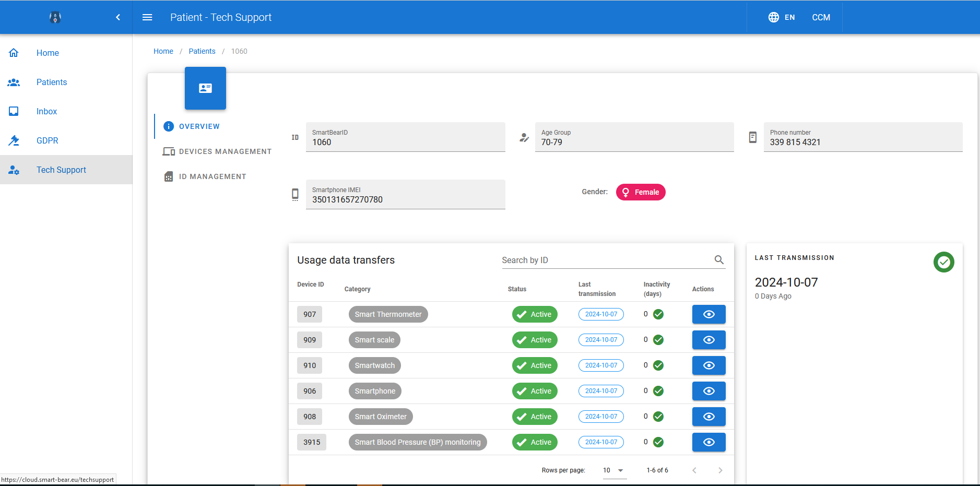The height and width of the screenshot is (486, 980).
Task: Open Patients in the sidebar
Action: [66, 82]
